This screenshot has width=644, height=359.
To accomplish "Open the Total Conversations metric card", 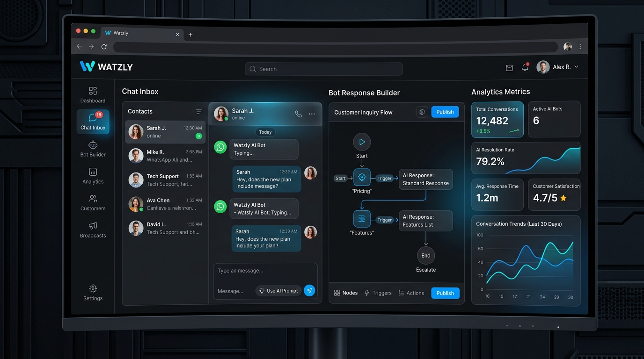I will [498, 120].
